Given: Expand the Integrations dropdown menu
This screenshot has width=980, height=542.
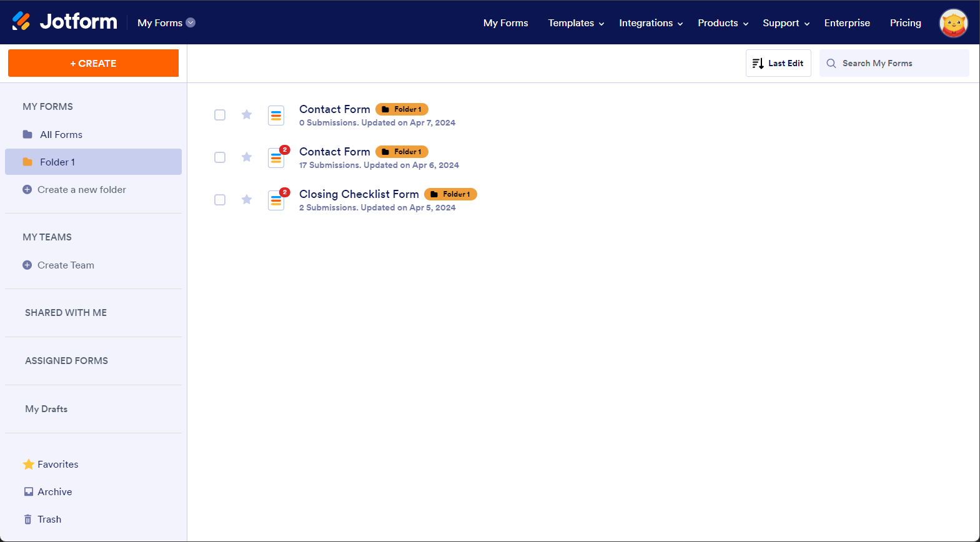Looking at the screenshot, I should pyautogui.click(x=651, y=23).
